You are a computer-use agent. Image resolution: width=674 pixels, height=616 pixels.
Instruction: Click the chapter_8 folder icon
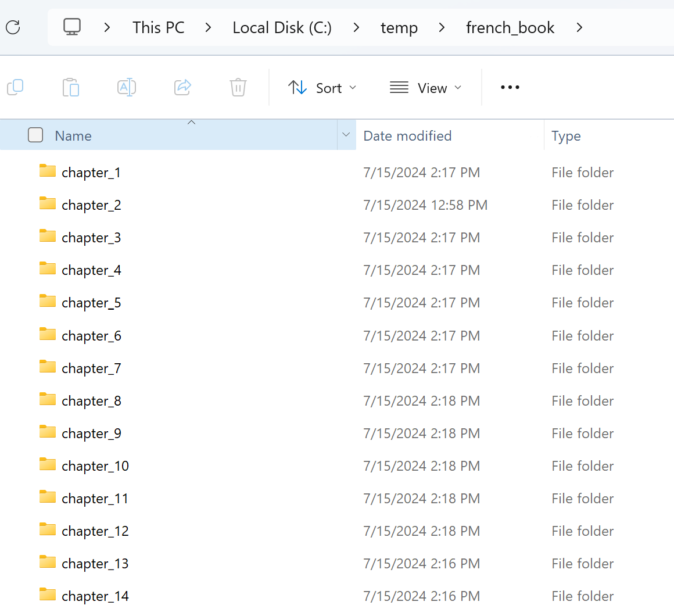47,399
